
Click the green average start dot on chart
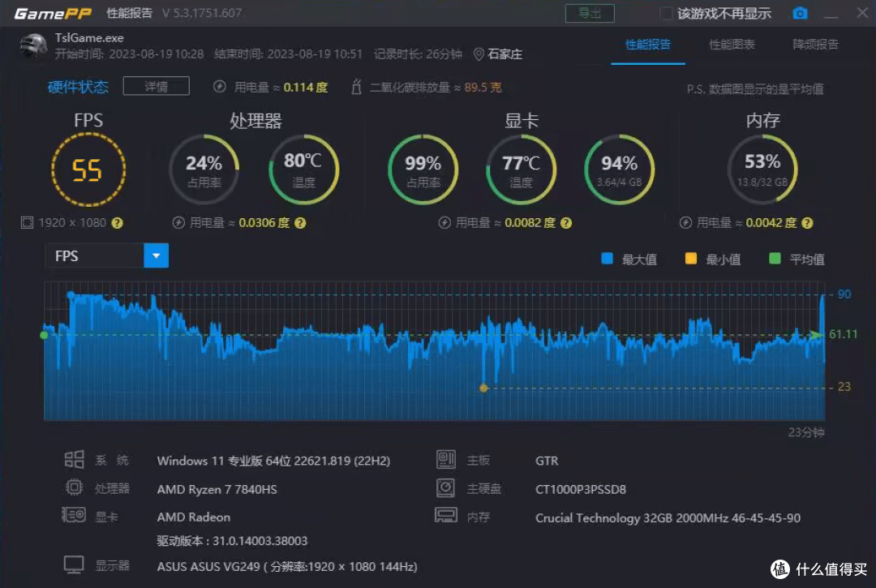[44, 335]
